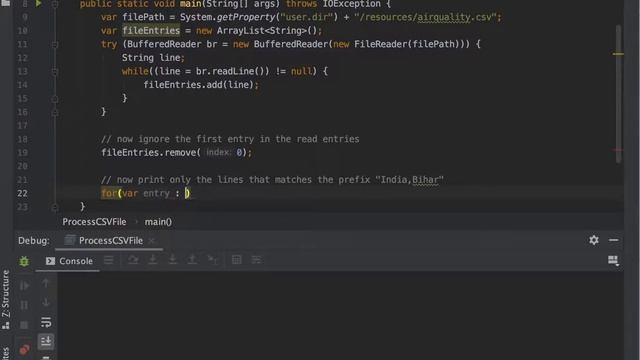Open Debug panel settings gear

594,240
